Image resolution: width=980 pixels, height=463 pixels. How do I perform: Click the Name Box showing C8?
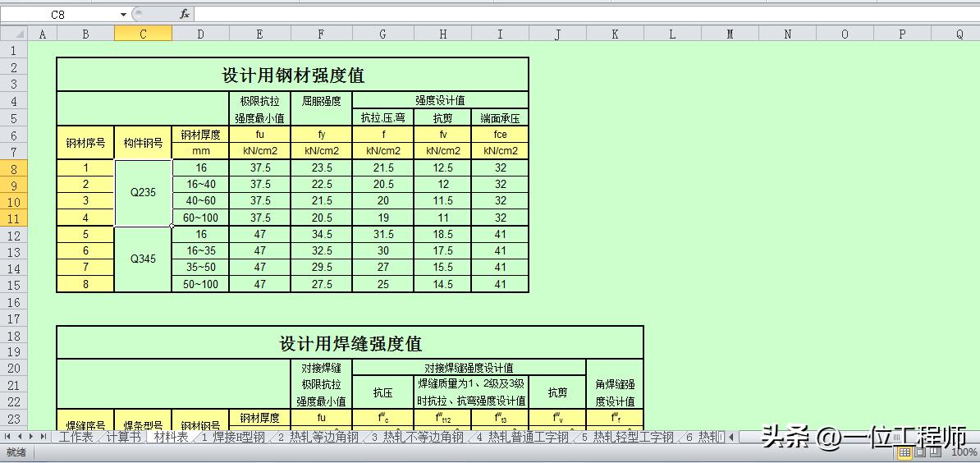59,15
